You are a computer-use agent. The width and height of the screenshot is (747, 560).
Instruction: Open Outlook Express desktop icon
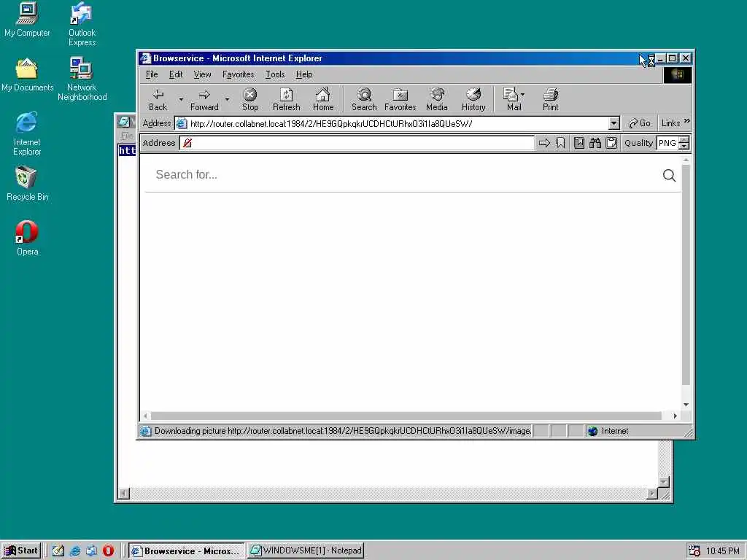click(82, 24)
